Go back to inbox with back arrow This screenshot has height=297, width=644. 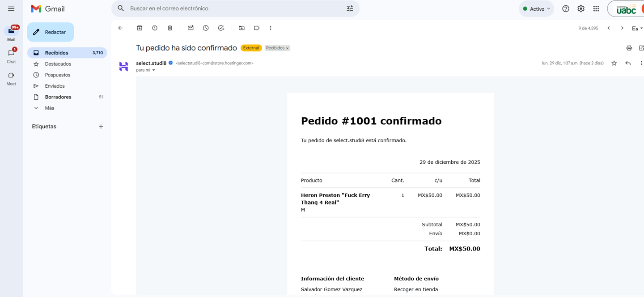tap(120, 28)
